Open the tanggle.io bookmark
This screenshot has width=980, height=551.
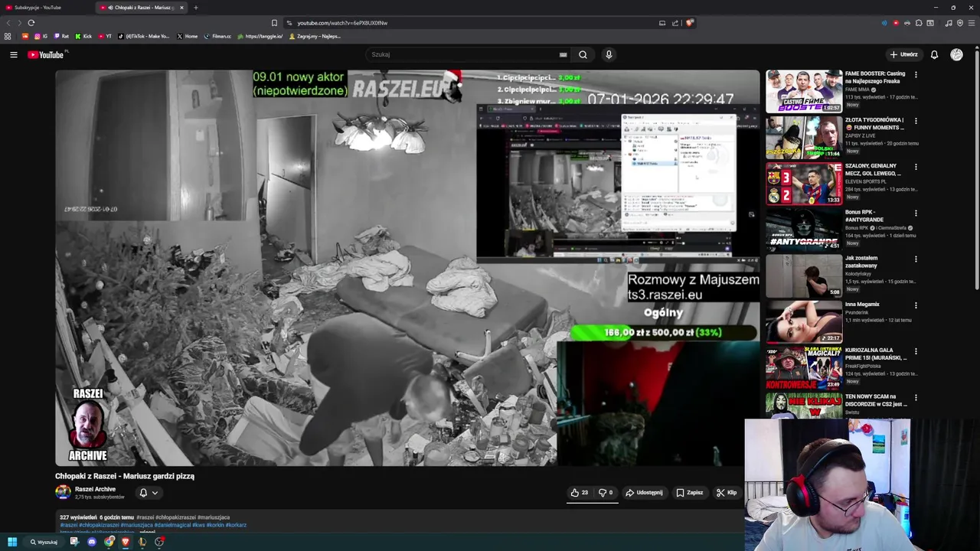(x=260, y=36)
